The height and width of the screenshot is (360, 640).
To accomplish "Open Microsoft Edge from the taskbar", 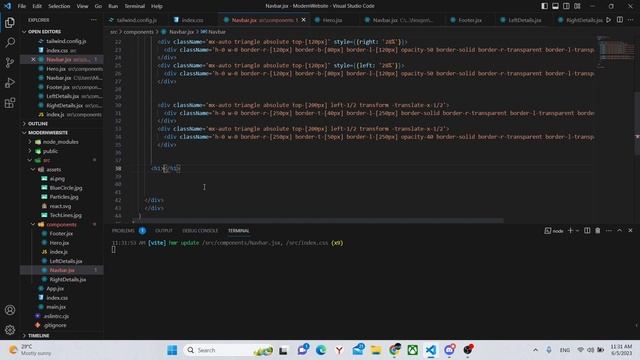I will 321,350.
